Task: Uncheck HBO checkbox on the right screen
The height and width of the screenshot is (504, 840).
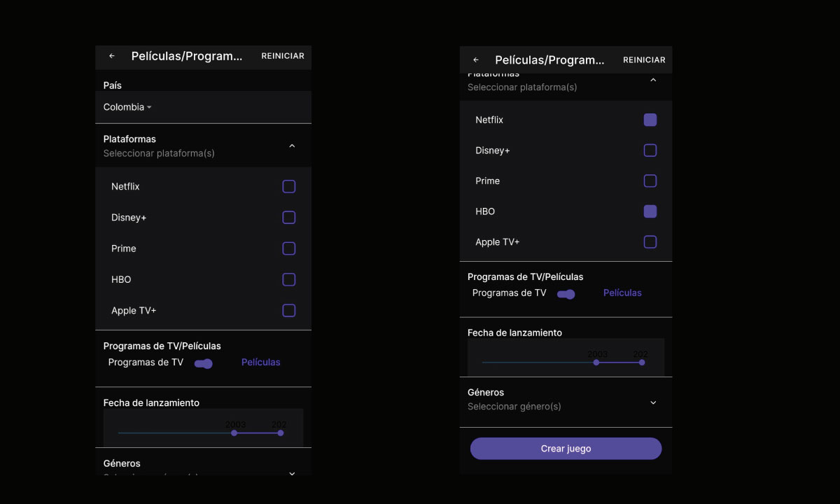Action: pyautogui.click(x=650, y=211)
